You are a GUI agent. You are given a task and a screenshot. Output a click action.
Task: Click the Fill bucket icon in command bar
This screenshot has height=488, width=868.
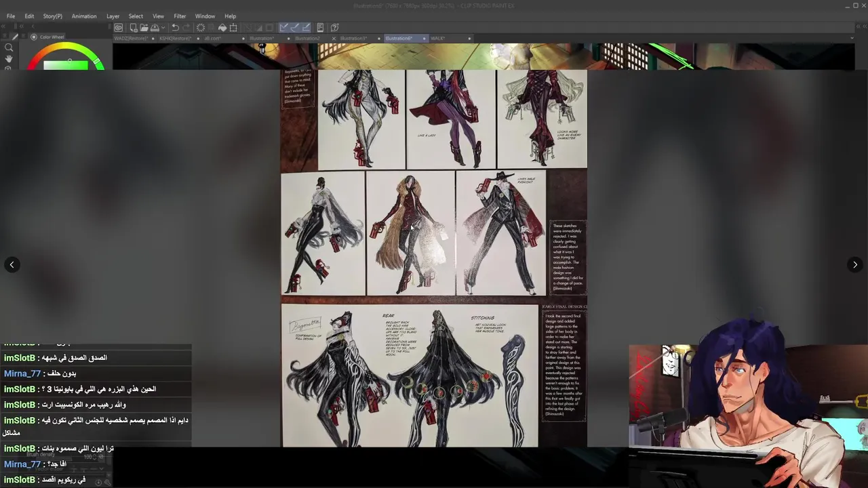pyautogui.click(x=222, y=28)
